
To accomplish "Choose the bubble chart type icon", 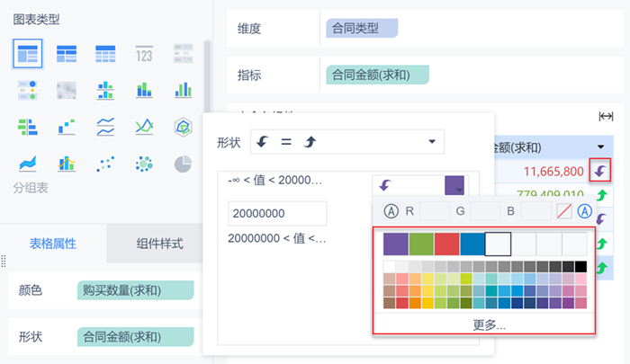I will pos(144,164).
